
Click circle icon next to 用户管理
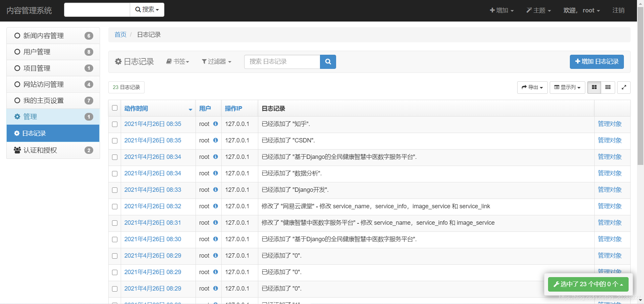coord(17,52)
